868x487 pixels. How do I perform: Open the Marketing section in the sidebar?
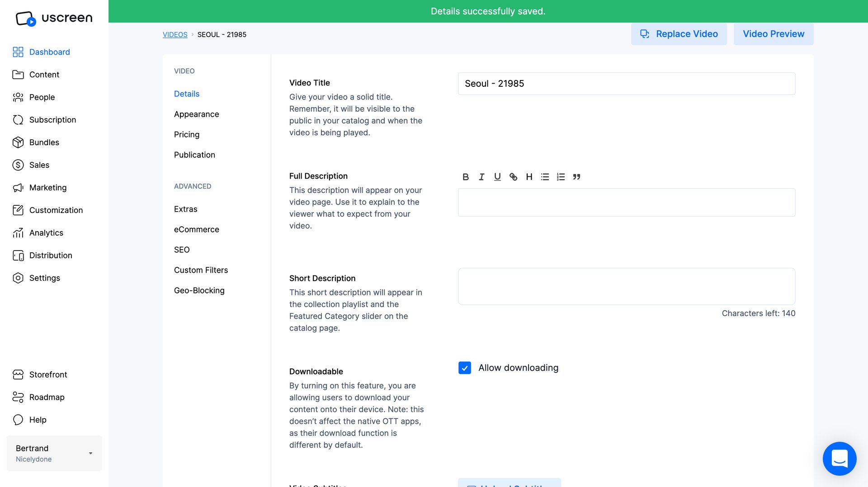[x=48, y=187]
